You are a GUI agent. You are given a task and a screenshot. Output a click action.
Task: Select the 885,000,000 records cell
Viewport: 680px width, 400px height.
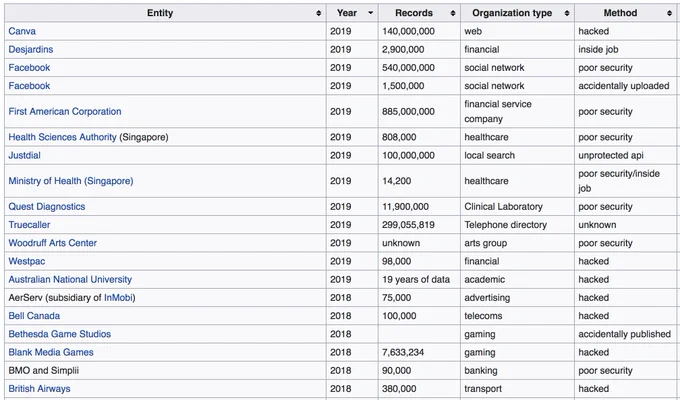pos(419,111)
